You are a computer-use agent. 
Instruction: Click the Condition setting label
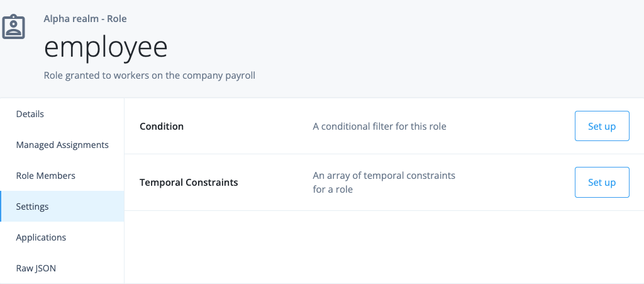162,126
